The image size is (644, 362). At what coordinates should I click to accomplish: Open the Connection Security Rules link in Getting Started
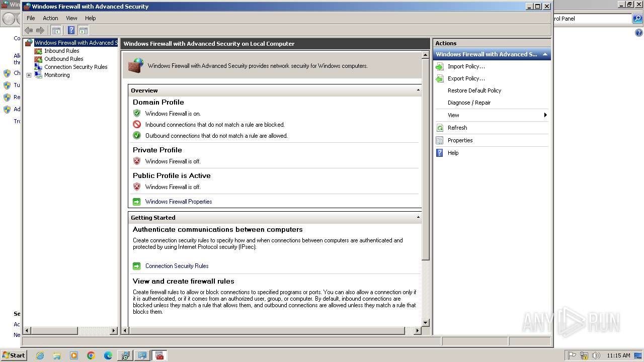point(177,266)
